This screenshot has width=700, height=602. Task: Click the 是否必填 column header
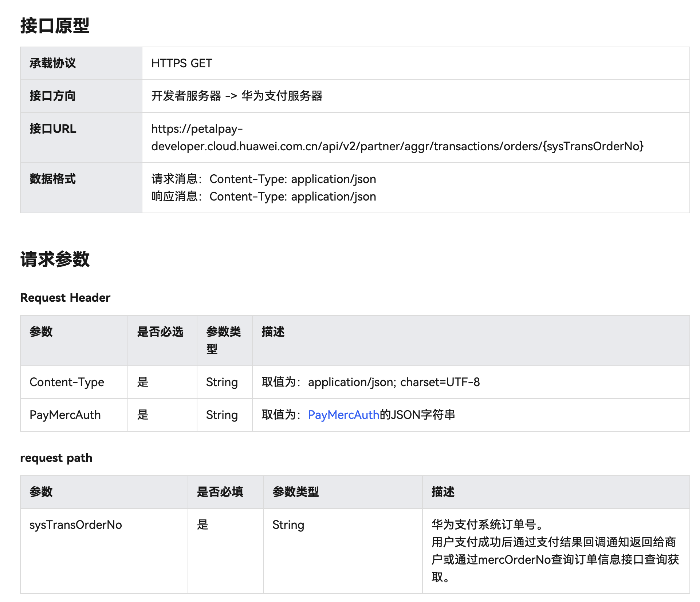pyautogui.click(x=220, y=492)
